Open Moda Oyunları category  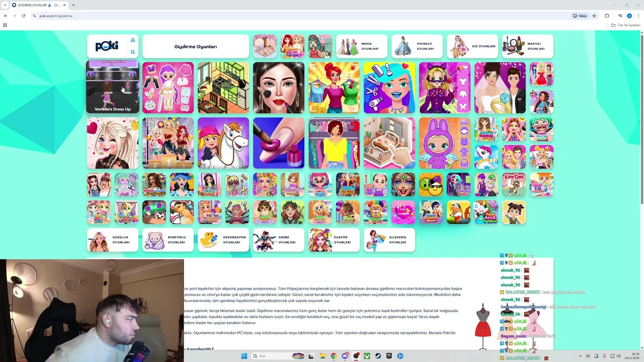coord(362,46)
